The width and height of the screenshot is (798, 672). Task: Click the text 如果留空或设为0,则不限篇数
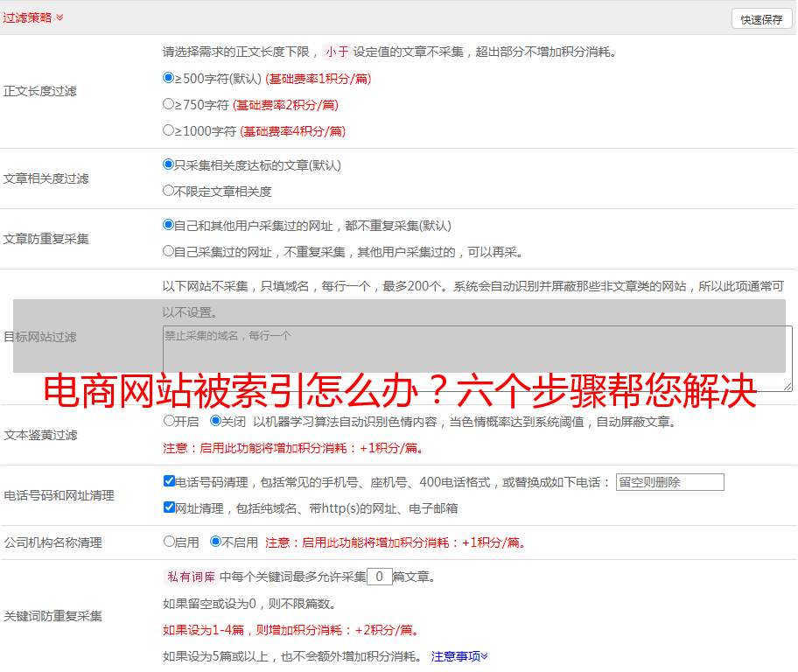249,604
